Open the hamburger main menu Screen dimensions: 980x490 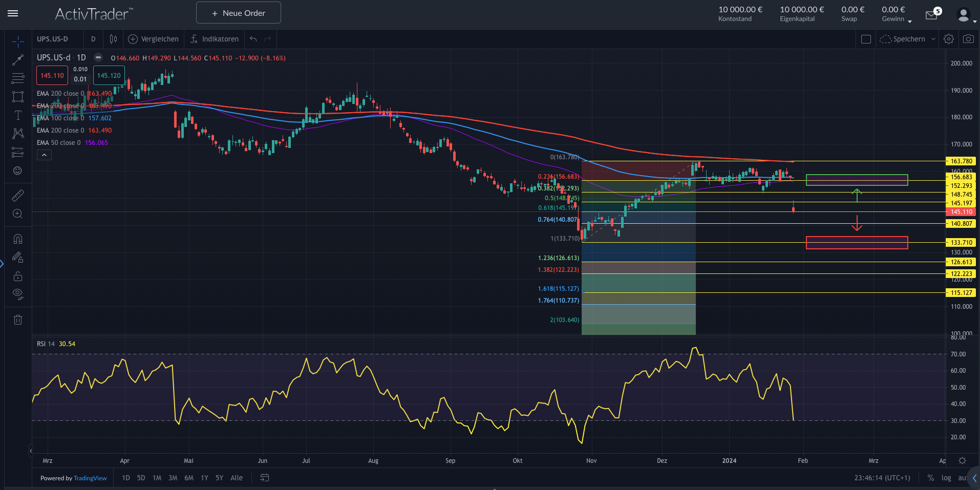13,13
